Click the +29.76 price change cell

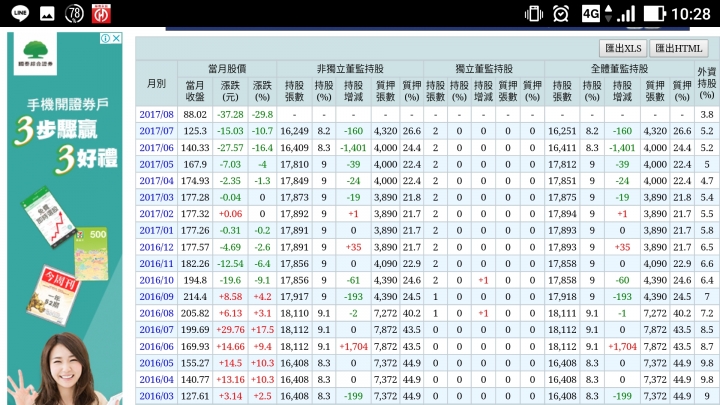230,330
